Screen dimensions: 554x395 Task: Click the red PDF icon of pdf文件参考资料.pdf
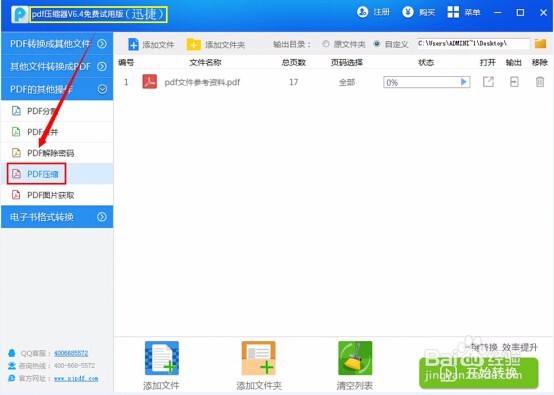click(150, 82)
